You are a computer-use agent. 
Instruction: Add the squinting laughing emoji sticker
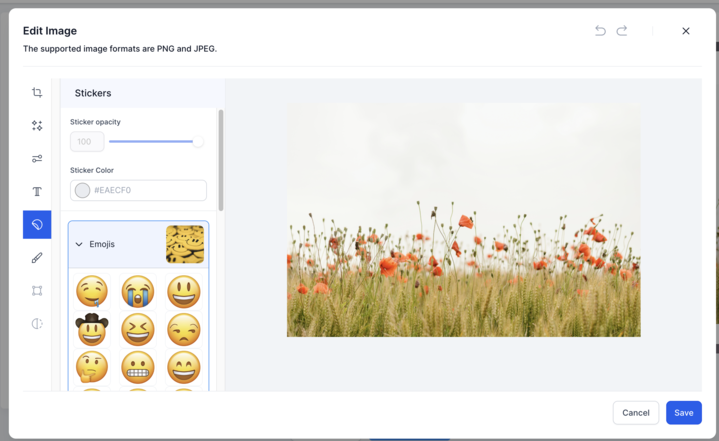(138, 329)
